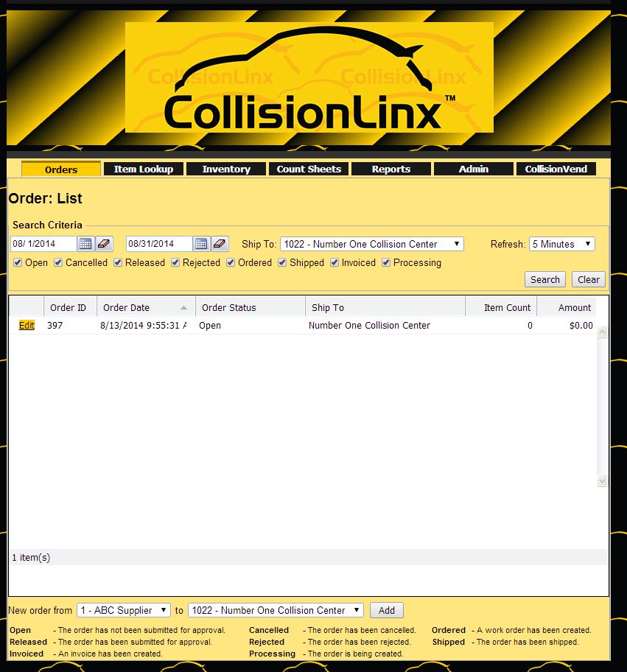Open calendar picker for start date 08/1/2014

[85, 244]
